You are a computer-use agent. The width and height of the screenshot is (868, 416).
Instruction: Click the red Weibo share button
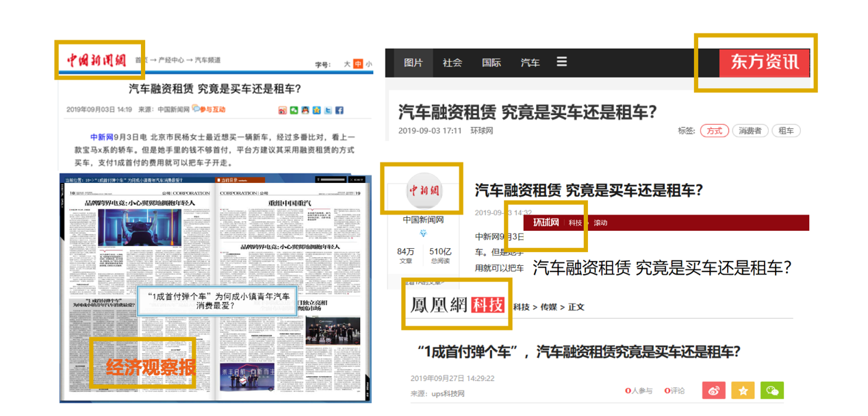coord(713,390)
